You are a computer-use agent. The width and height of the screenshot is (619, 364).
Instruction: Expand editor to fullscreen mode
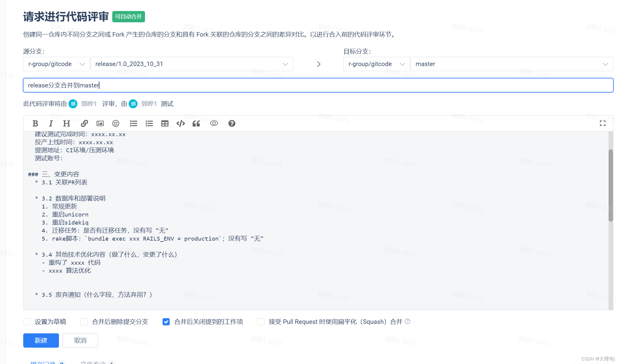(603, 123)
